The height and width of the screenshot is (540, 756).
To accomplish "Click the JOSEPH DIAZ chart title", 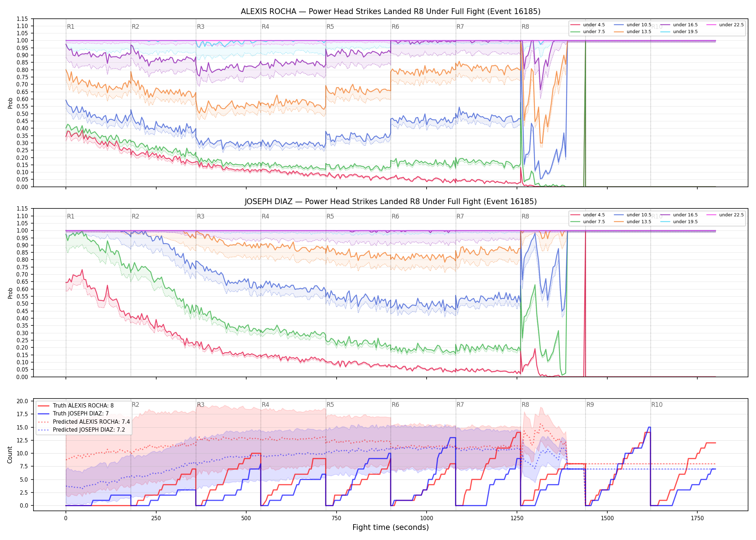I will [x=391, y=202].
